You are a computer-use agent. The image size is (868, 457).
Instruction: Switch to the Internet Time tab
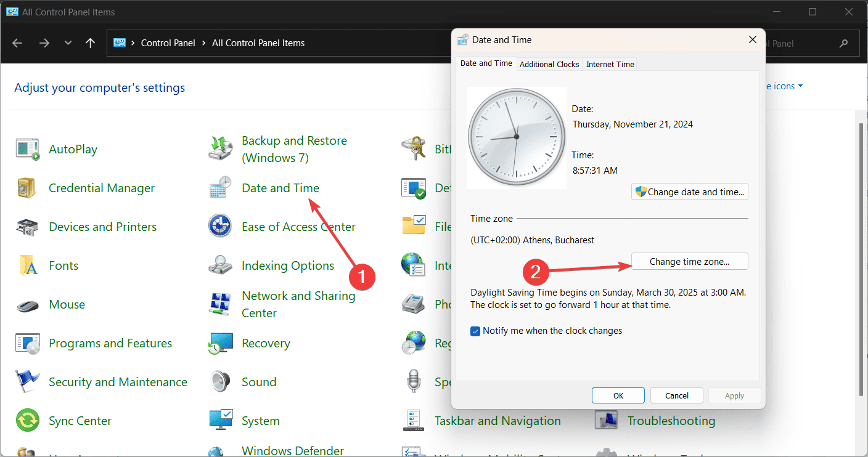[x=610, y=64]
